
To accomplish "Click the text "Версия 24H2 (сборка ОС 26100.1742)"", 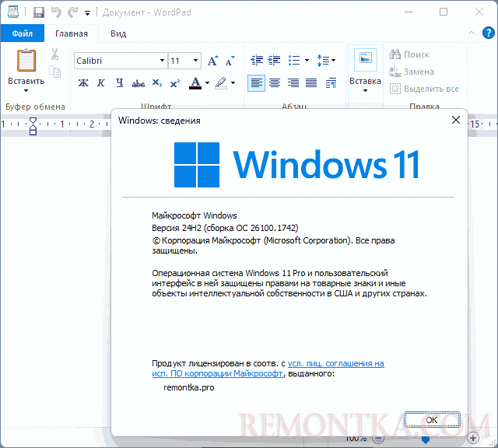I will pyautogui.click(x=225, y=228).
